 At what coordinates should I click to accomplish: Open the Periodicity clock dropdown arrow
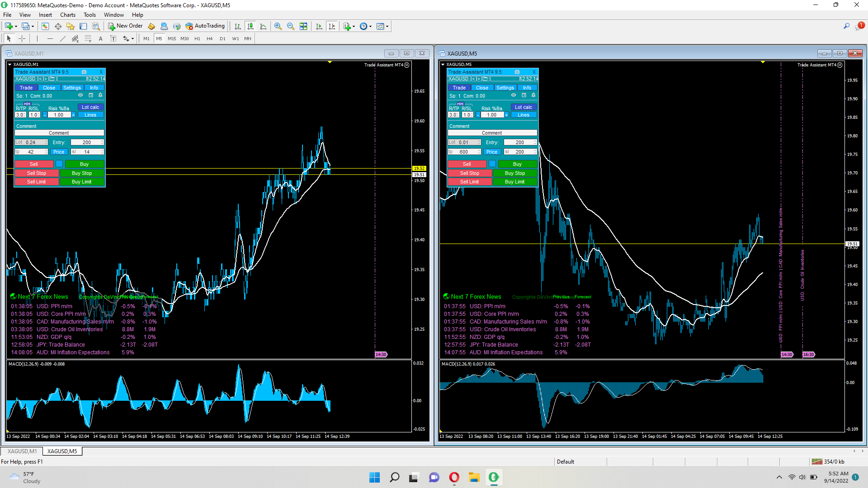[371, 26]
